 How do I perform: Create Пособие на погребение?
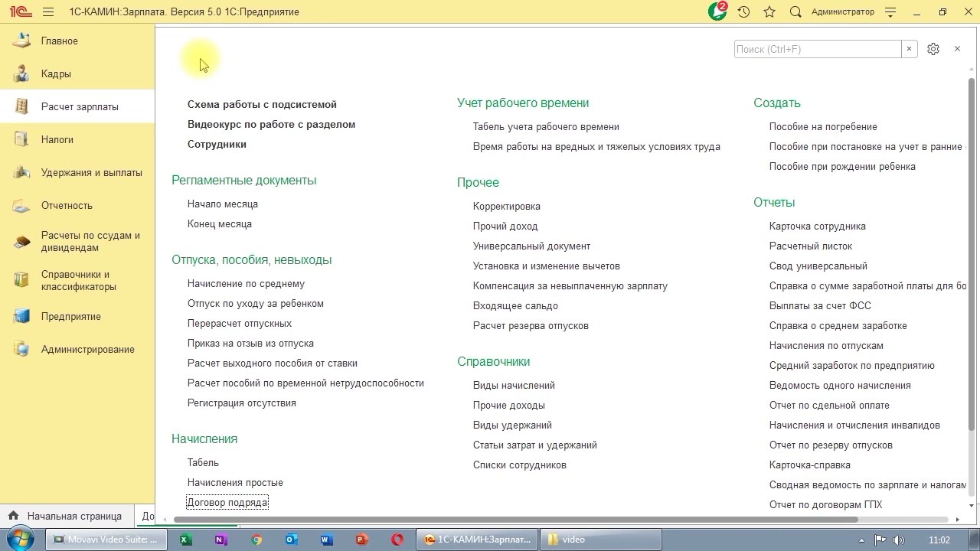pyautogui.click(x=823, y=126)
